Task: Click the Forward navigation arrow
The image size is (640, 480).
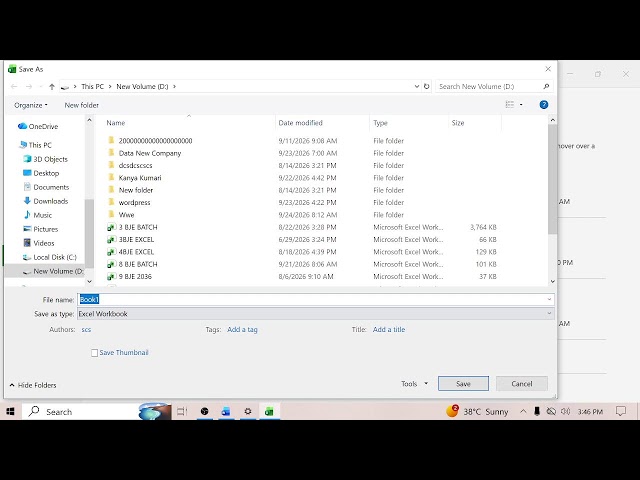Action: coord(29,87)
